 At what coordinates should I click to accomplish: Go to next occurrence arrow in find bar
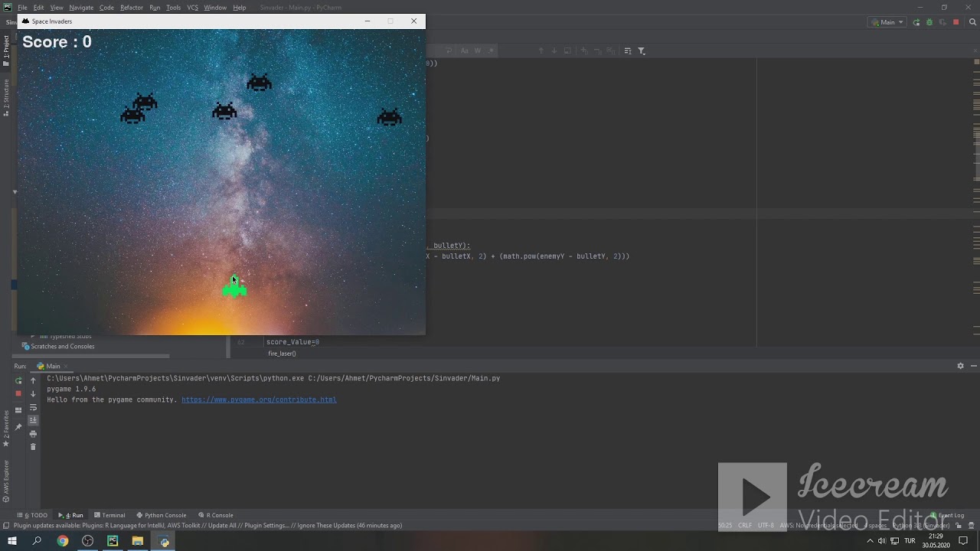(554, 51)
